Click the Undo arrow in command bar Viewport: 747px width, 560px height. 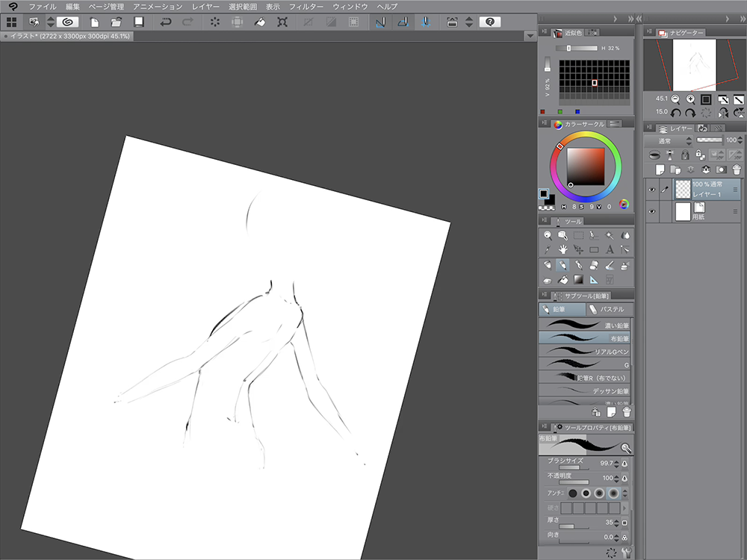[x=165, y=22]
